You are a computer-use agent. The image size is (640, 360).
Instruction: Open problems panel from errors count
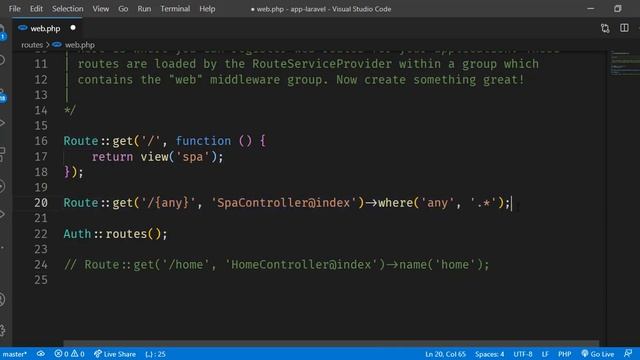pos(62,354)
